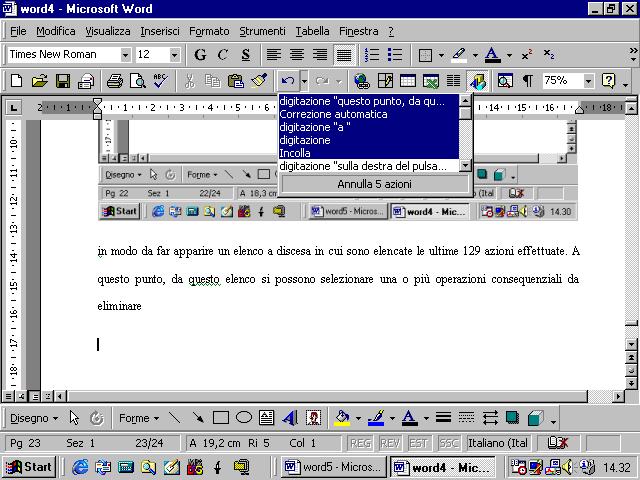
Task: Open an existing file with the folder icon
Action: (x=39, y=81)
